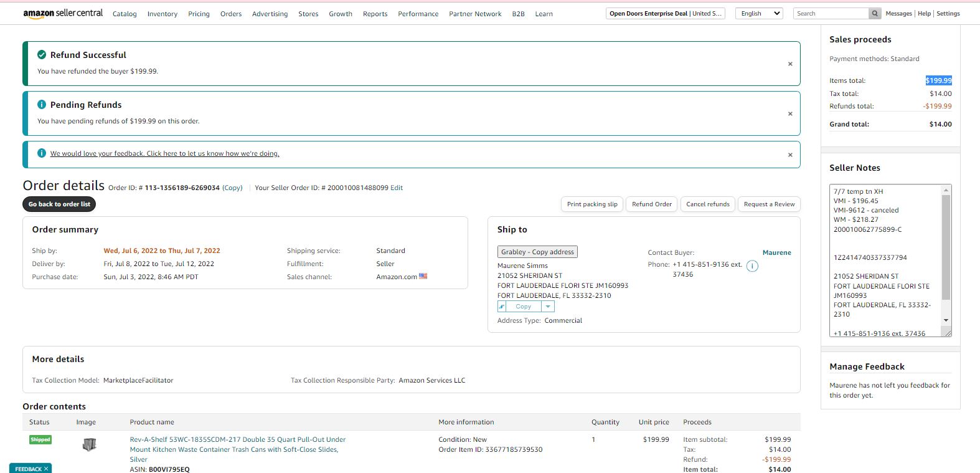
Task: Click the Copy button under shipping address
Action: click(524, 307)
